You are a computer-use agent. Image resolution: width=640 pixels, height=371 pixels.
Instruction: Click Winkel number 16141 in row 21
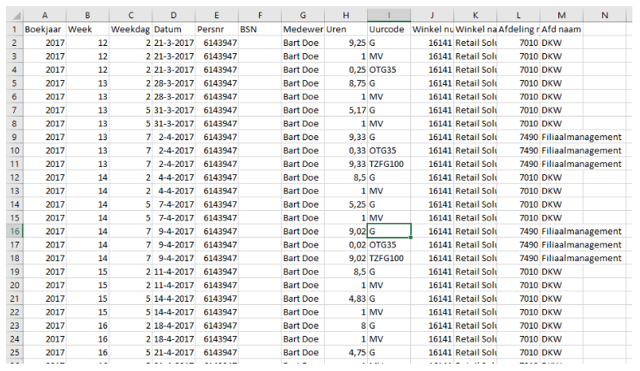click(432, 298)
